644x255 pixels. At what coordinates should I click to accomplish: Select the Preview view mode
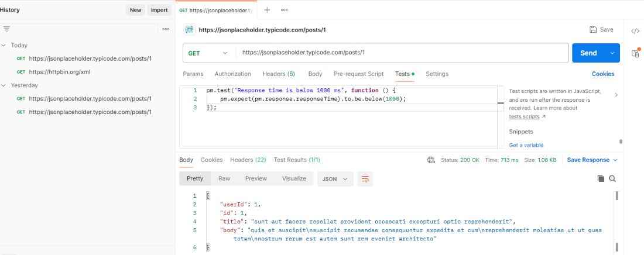(x=256, y=178)
